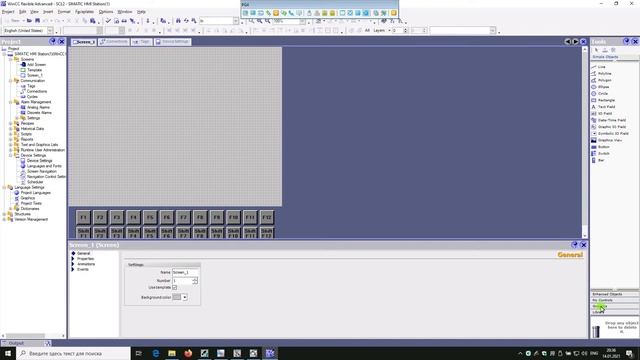Image resolution: width=640 pixels, height=360 pixels.
Task: Expand the Recipes folder
Action: click(11, 123)
